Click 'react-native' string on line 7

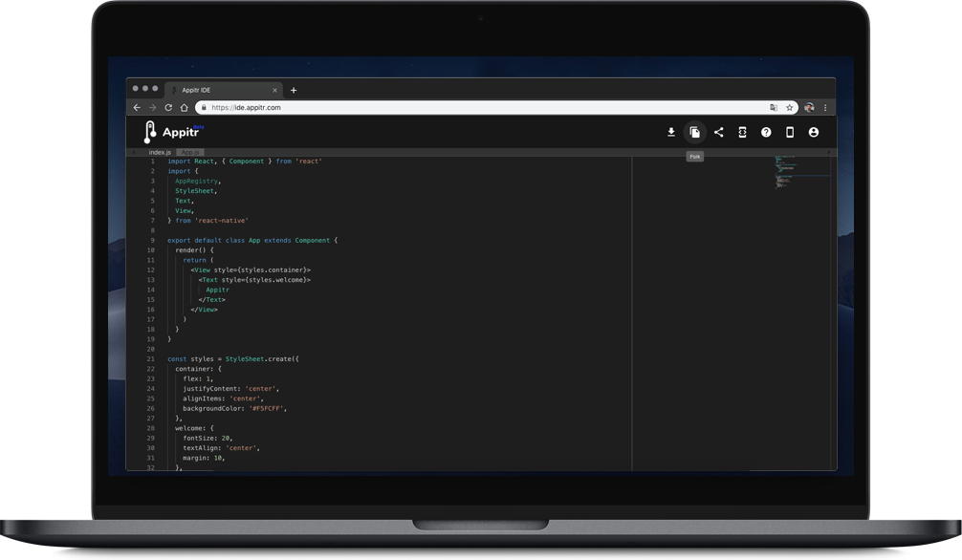click(222, 221)
